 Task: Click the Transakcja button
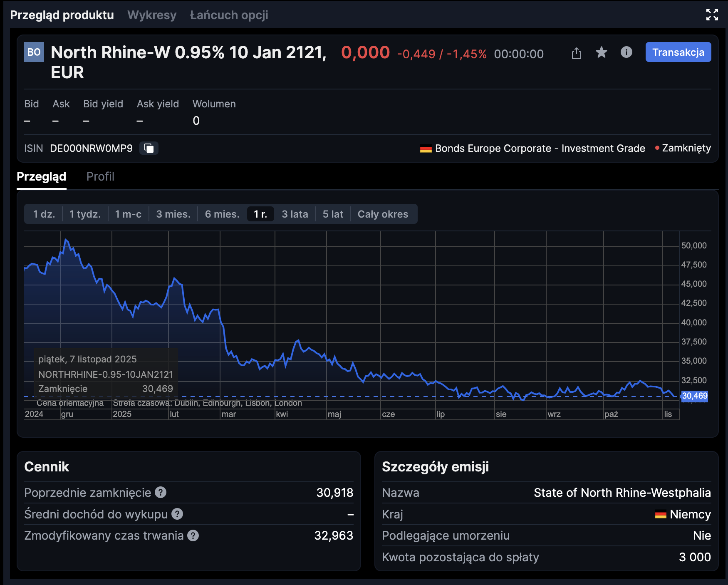678,52
